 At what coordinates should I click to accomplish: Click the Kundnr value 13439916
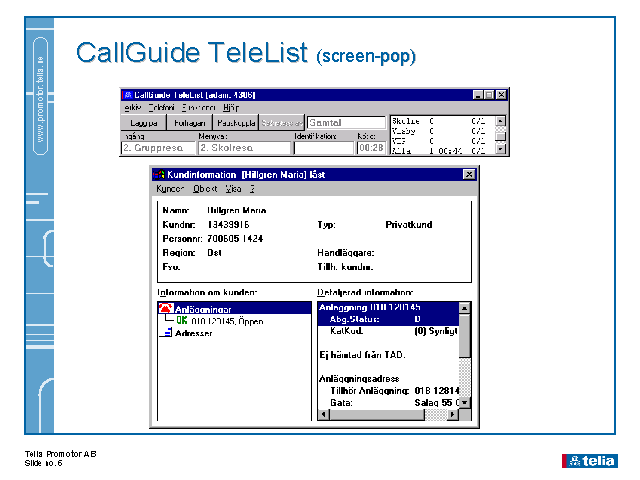(228, 224)
